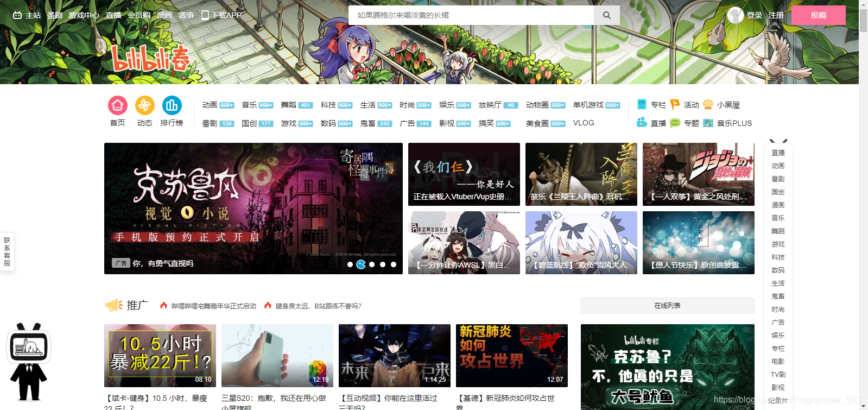Screen dimensions: 868x410
Task: Click the 投稿 upload button
Action: (x=819, y=15)
